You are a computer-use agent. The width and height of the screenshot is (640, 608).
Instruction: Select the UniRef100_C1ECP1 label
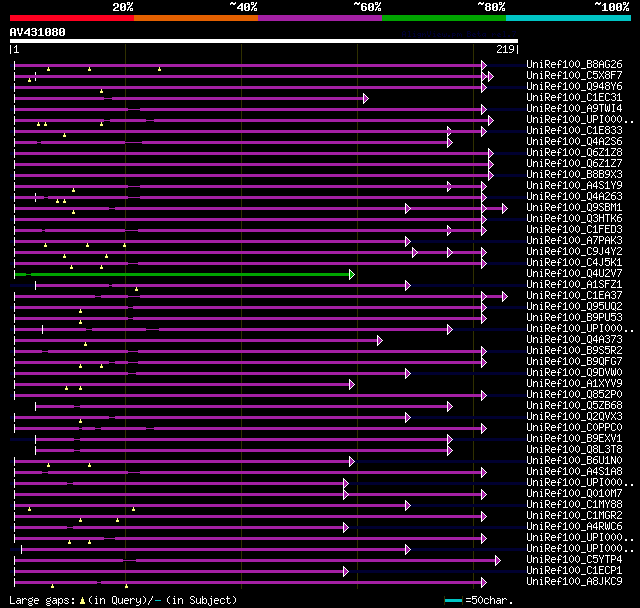point(574,571)
